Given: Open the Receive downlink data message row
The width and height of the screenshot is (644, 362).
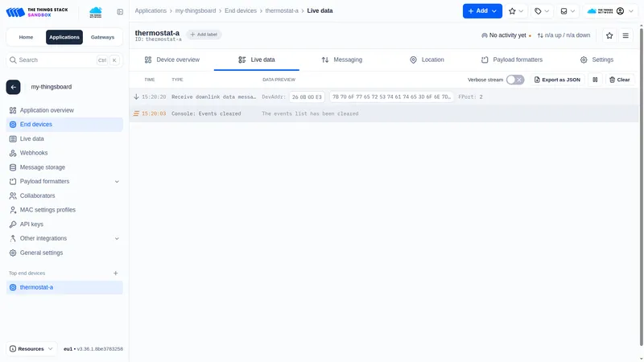Looking at the screenshot, I should tap(384, 97).
